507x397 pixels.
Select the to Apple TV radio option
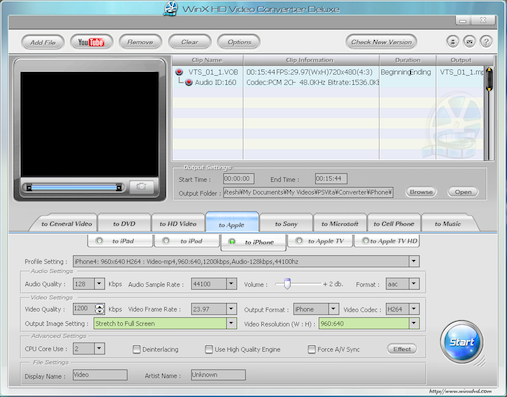[x=299, y=240]
